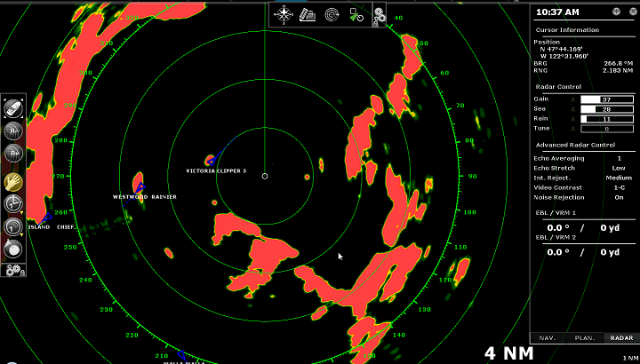Open the ruler and pencil tools icon
Image resolution: width=640 pixels, height=364 pixels.
[308, 13]
